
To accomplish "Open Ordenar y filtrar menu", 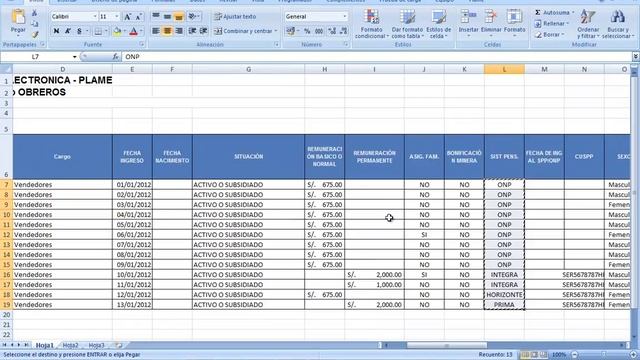I will 588,24.
